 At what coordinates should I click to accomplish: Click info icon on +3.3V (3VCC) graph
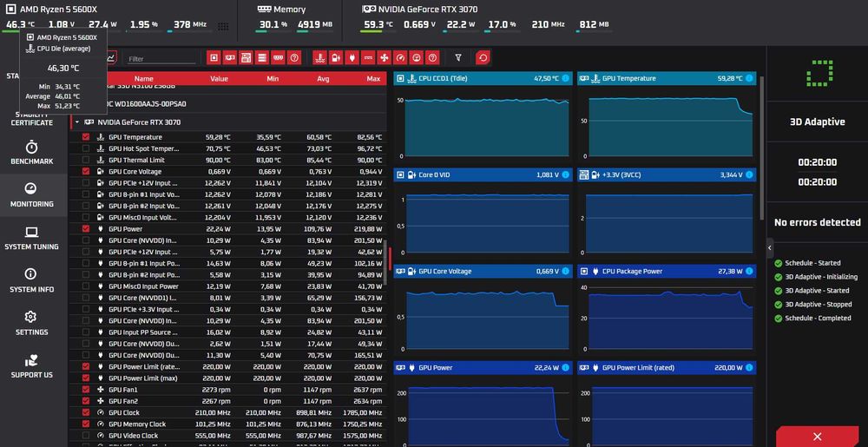pyautogui.click(x=749, y=174)
